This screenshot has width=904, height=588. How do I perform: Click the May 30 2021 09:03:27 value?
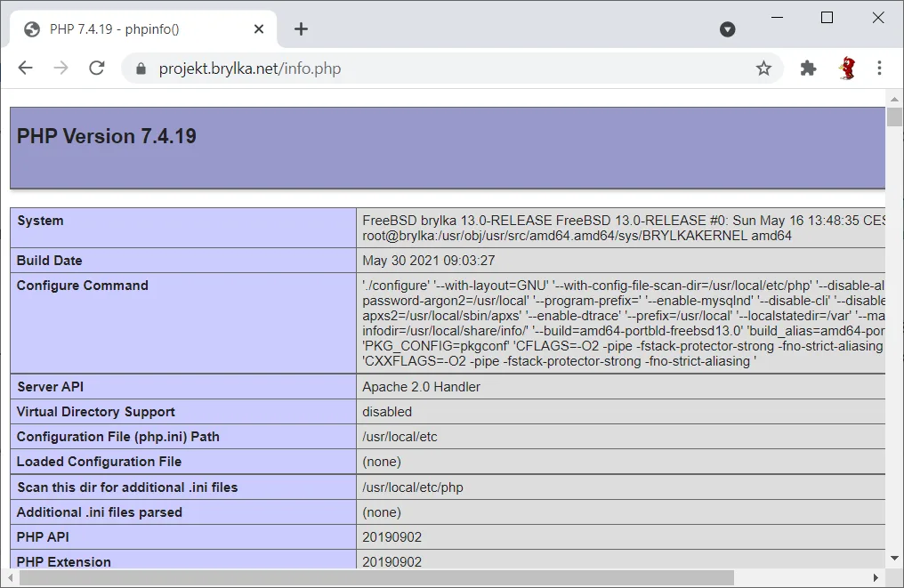428,261
